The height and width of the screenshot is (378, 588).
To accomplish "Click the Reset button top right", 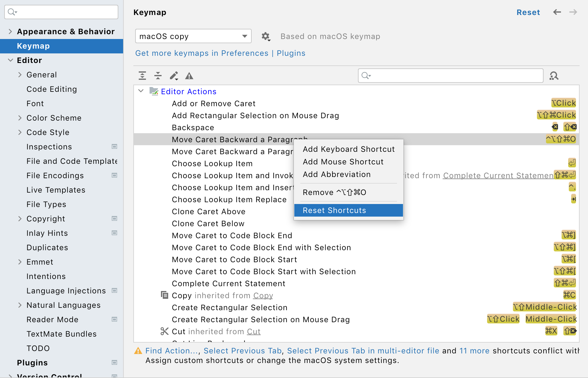I will 529,12.
